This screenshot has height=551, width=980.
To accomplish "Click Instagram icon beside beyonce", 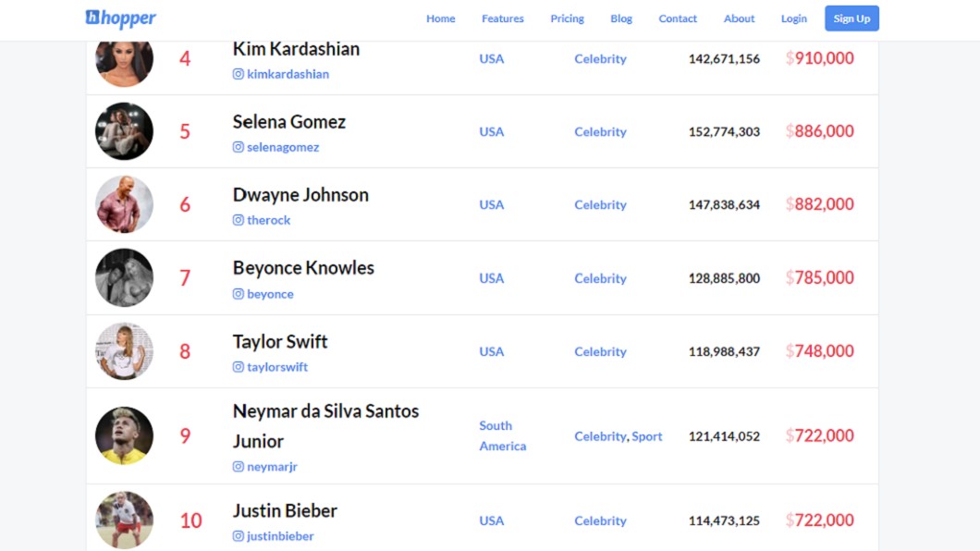I will [239, 294].
